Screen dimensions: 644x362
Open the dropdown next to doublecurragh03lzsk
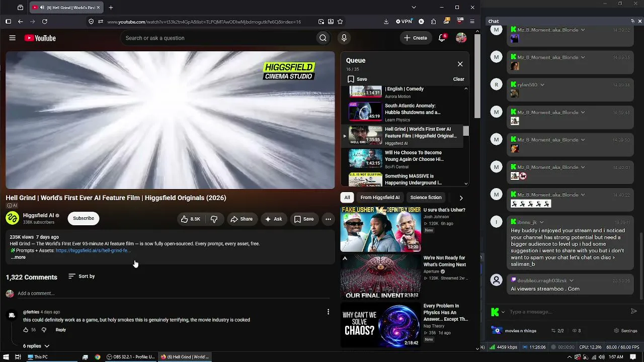tap(572, 280)
